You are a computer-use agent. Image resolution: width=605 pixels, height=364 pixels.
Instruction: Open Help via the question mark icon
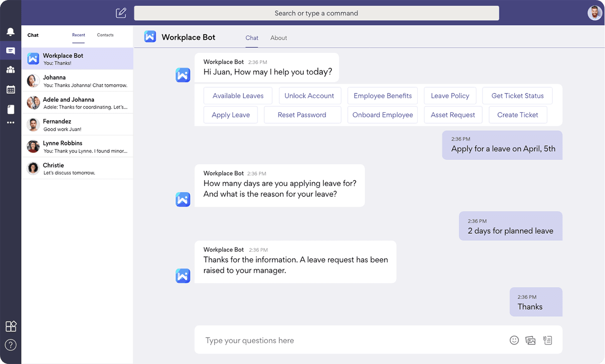(10, 345)
